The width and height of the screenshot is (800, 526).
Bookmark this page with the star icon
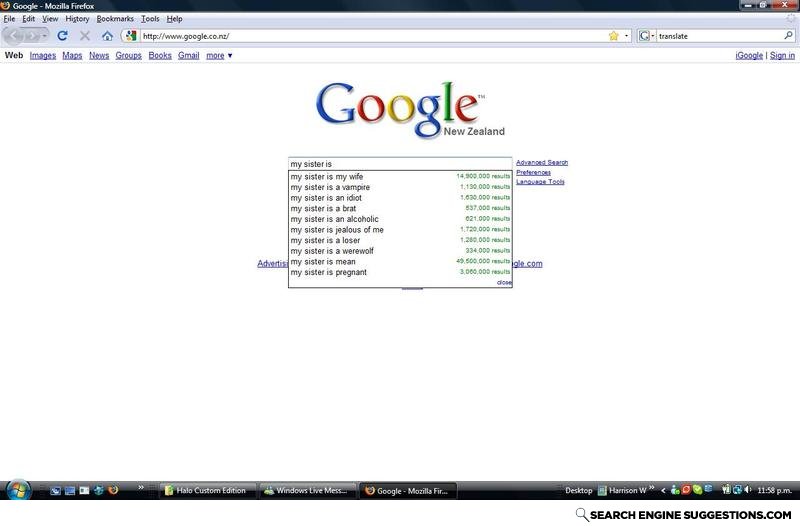click(x=613, y=36)
